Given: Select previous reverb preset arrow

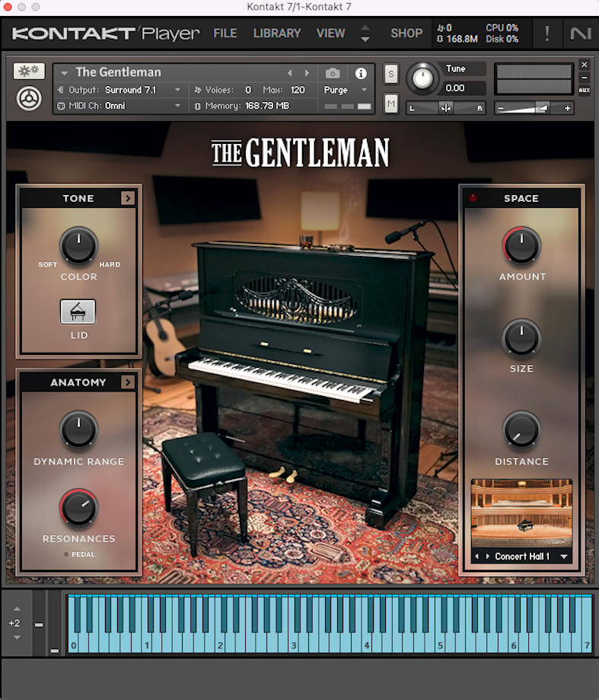Looking at the screenshot, I should pyautogui.click(x=476, y=556).
